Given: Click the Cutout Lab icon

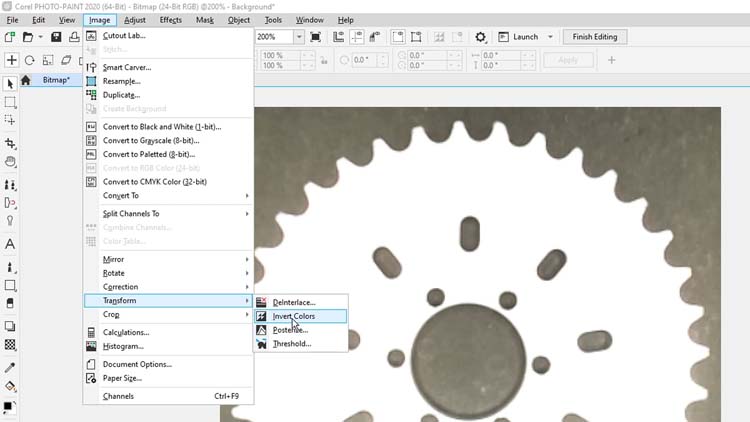Looking at the screenshot, I should pyautogui.click(x=91, y=35).
